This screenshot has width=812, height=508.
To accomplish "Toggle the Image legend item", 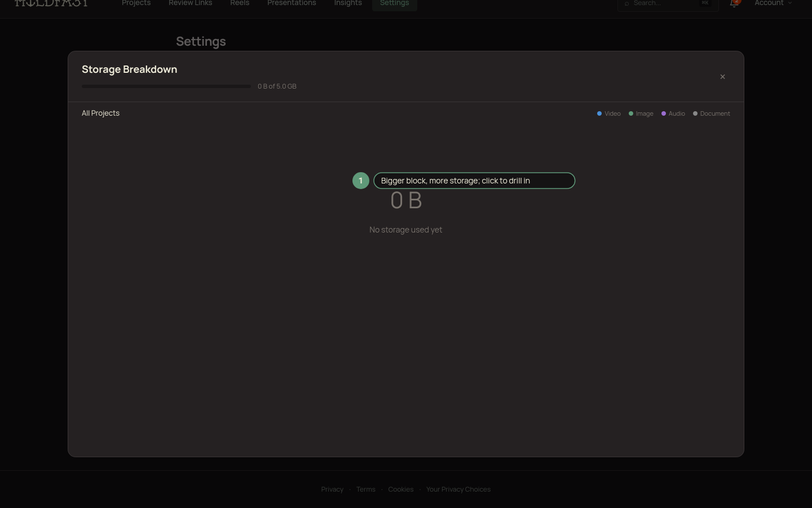I will 641,113.
